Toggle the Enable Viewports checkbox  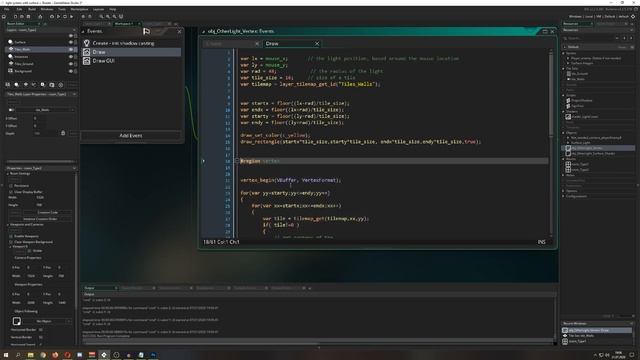(x=11, y=236)
